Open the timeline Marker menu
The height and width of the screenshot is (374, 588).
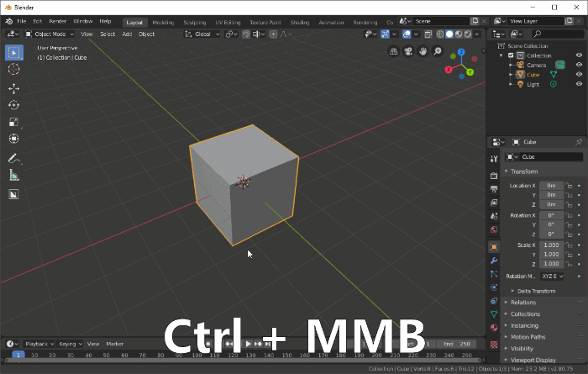click(115, 344)
